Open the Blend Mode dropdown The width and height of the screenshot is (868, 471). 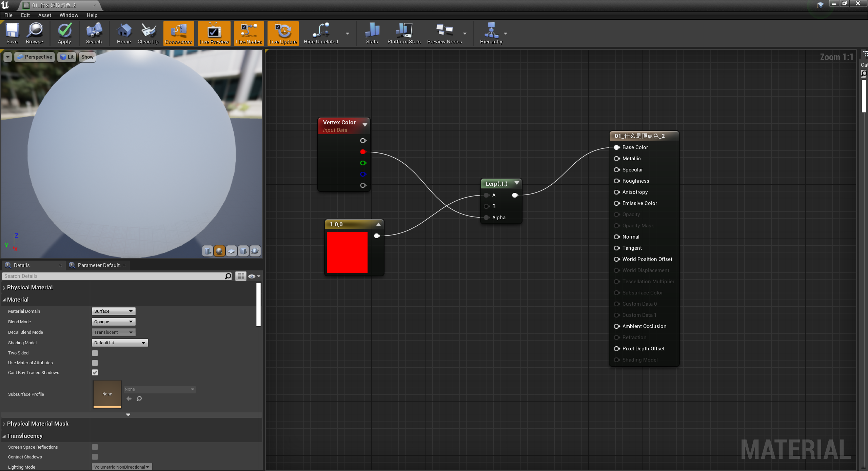[113, 322]
